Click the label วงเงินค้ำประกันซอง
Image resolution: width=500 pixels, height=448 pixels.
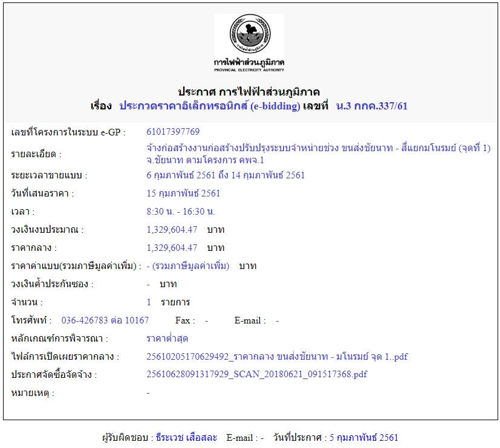52,284
